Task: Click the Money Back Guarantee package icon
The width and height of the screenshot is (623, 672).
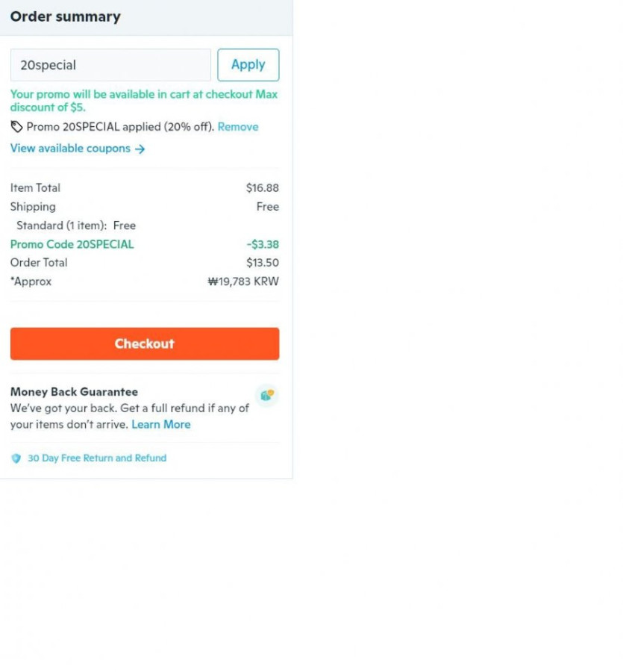Action: click(x=267, y=395)
